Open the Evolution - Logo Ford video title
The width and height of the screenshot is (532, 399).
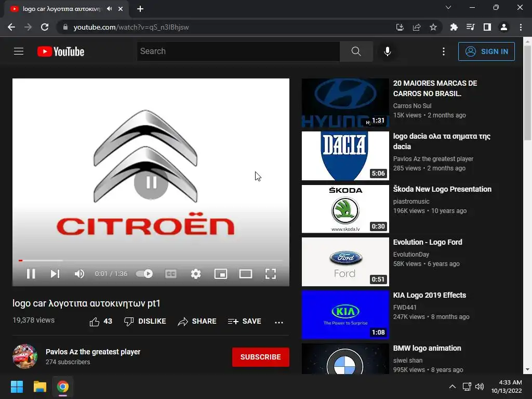428,242
